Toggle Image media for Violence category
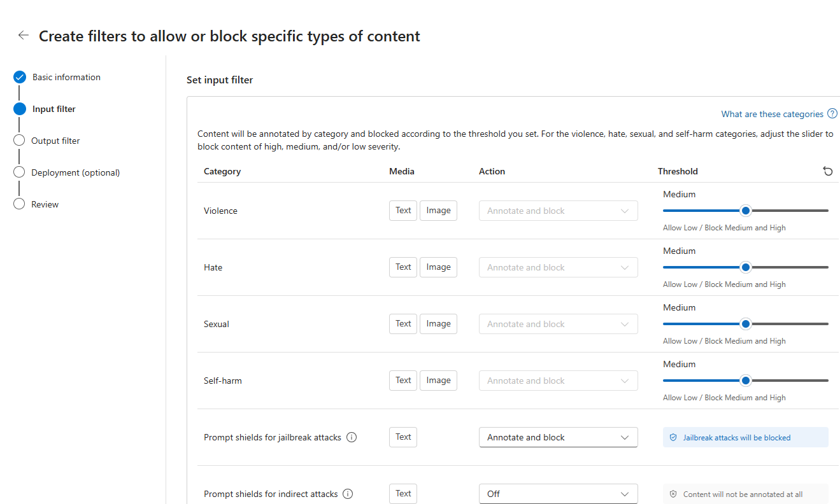Image resolution: width=840 pixels, height=504 pixels. point(438,210)
